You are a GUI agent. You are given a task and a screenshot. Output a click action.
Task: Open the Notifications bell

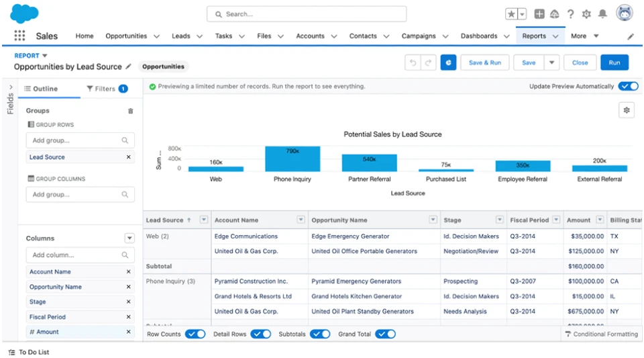(602, 14)
